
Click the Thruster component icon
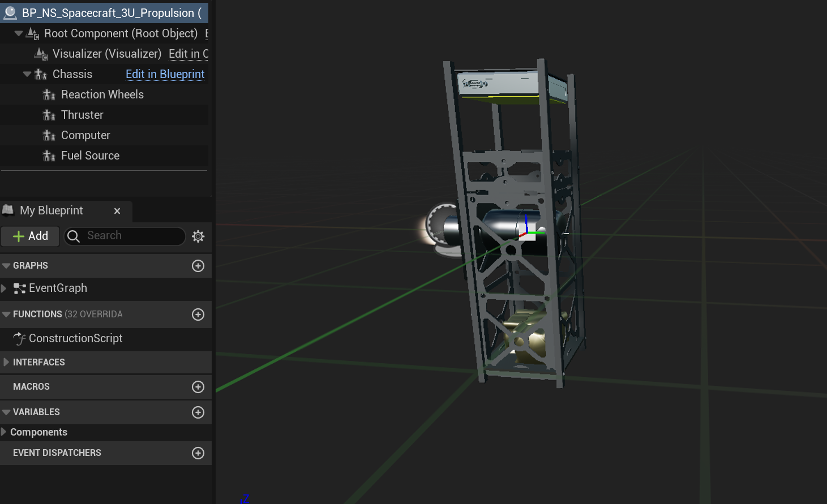point(49,115)
